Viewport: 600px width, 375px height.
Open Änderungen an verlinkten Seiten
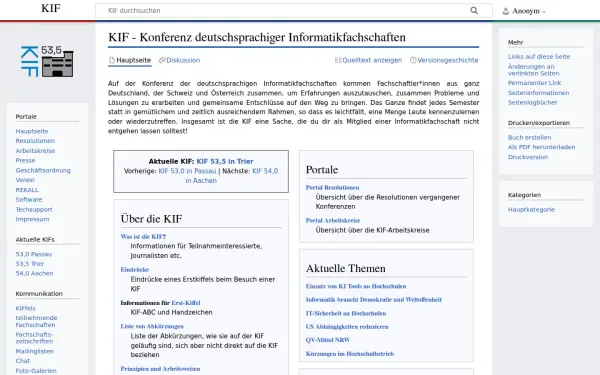tap(533, 70)
